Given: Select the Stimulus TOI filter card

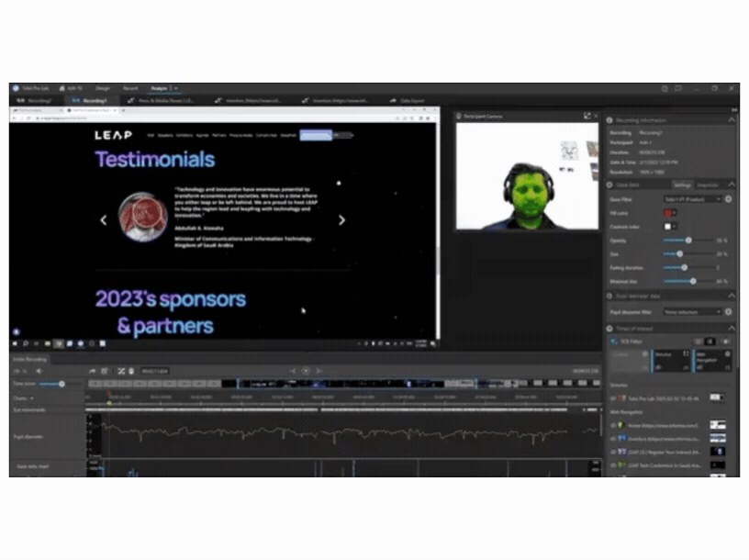Looking at the screenshot, I should pyautogui.click(x=671, y=361).
